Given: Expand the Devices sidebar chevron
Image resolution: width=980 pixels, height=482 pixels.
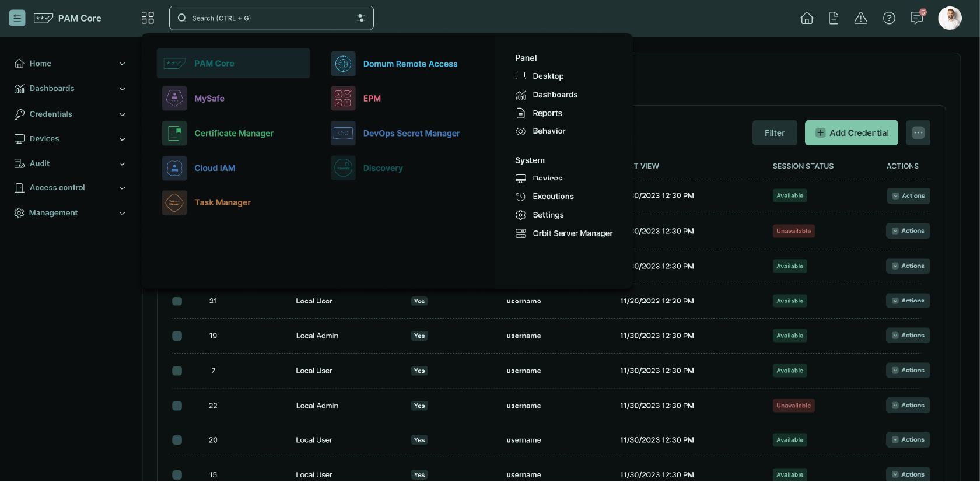Looking at the screenshot, I should pyautogui.click(x=123, y=139).
